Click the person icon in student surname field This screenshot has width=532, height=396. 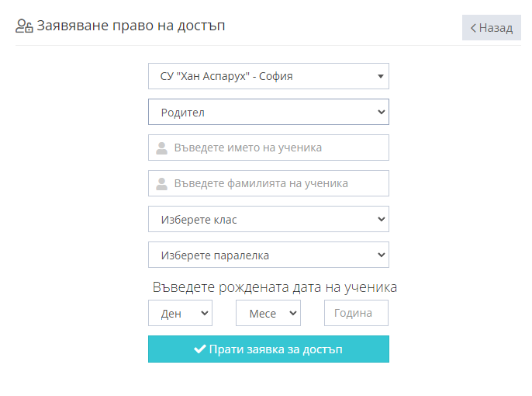click(161, 184)
